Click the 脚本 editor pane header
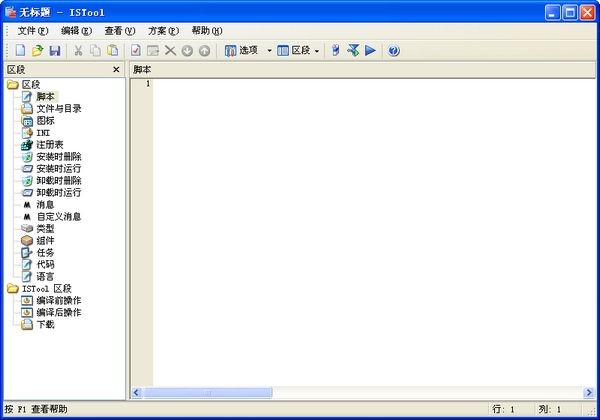Image resolution: width=600 pixels, height=420 pixels. coord(363,70)
